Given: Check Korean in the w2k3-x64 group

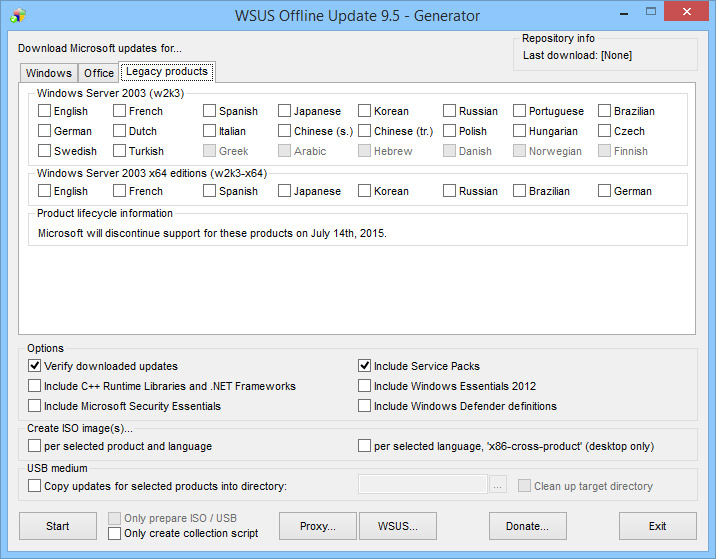Looking at the screenshot, I should point(364,191).
